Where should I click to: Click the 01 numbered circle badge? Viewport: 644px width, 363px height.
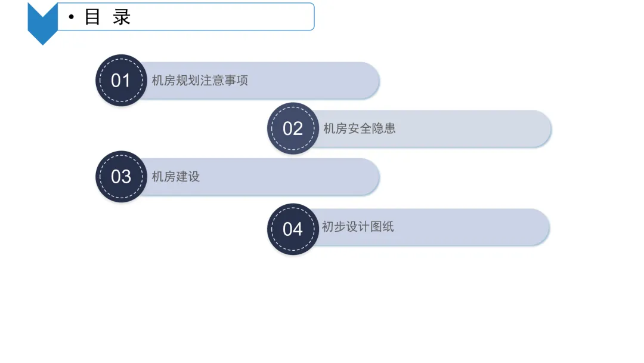121,80
